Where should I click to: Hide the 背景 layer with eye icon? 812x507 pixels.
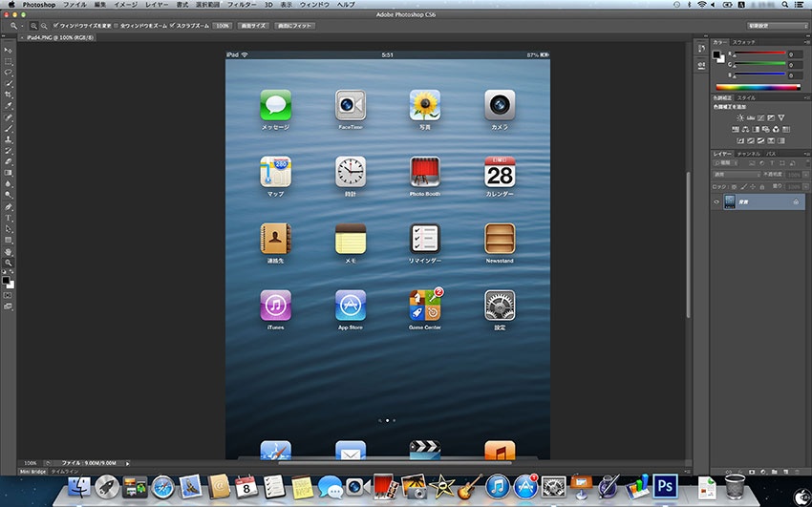716,201
